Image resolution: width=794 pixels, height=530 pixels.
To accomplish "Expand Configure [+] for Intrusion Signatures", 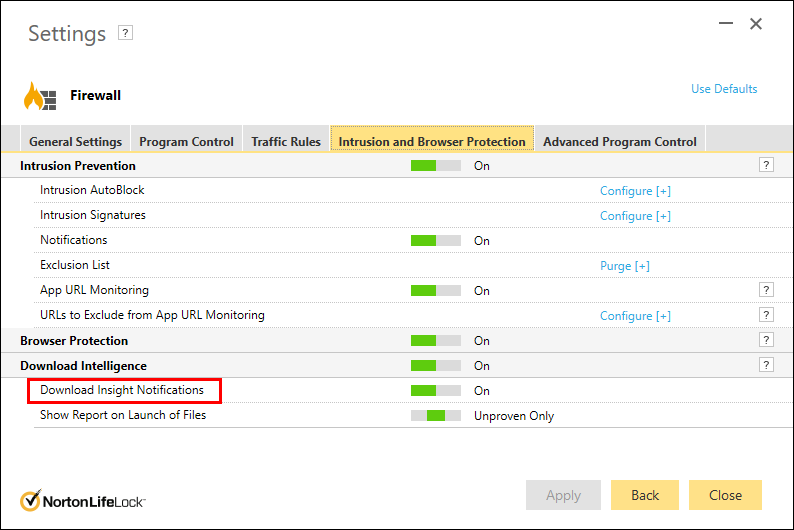I will (635, 216).
